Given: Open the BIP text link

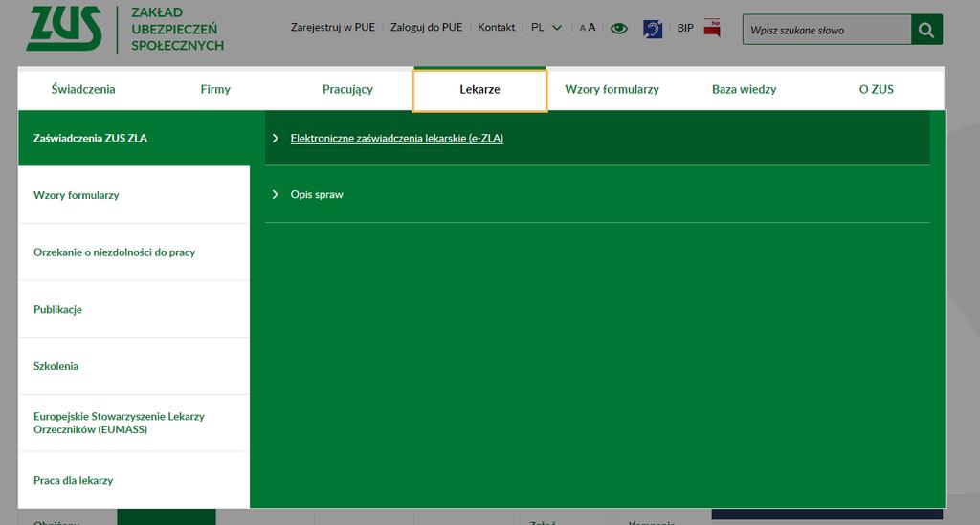Looking at the screenshot, I should 685,28.
